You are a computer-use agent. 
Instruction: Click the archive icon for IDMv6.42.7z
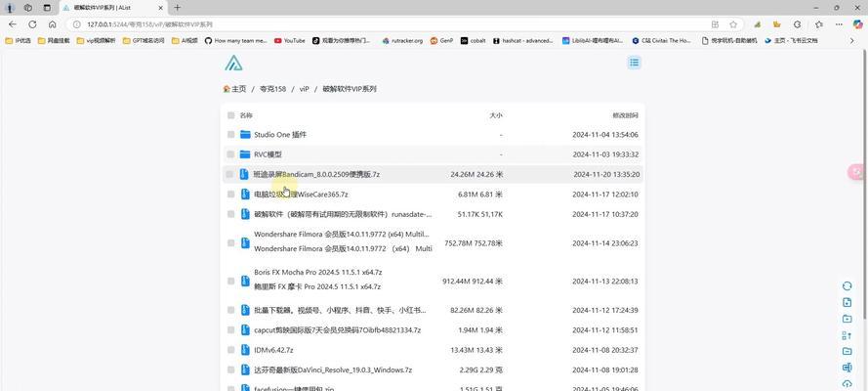pos(245,350)
